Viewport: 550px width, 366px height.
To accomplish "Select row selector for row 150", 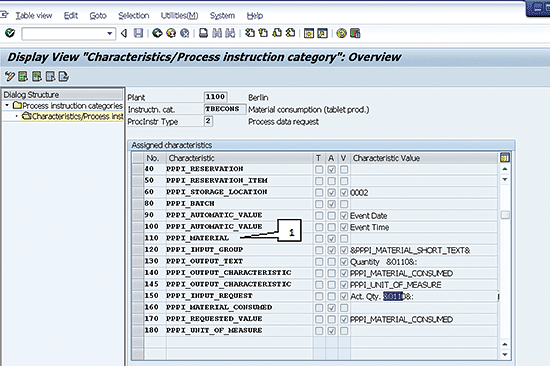I will [138, 296].
